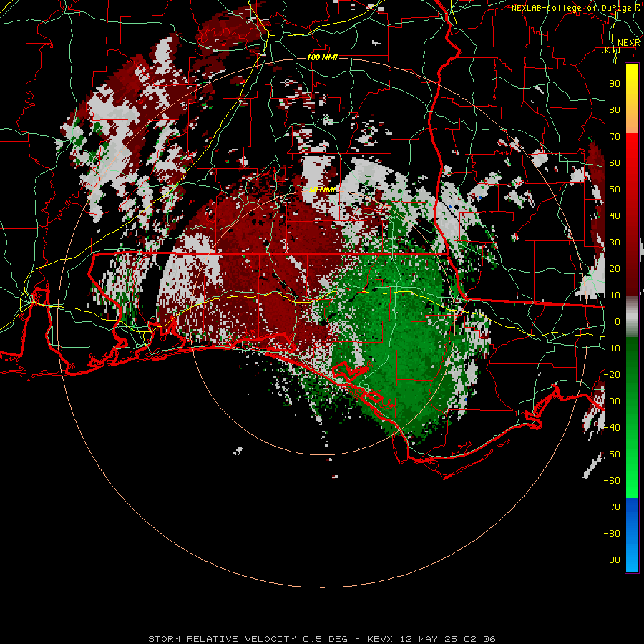Select the 90 value on the velocity scale

click(x=615, y=84)
